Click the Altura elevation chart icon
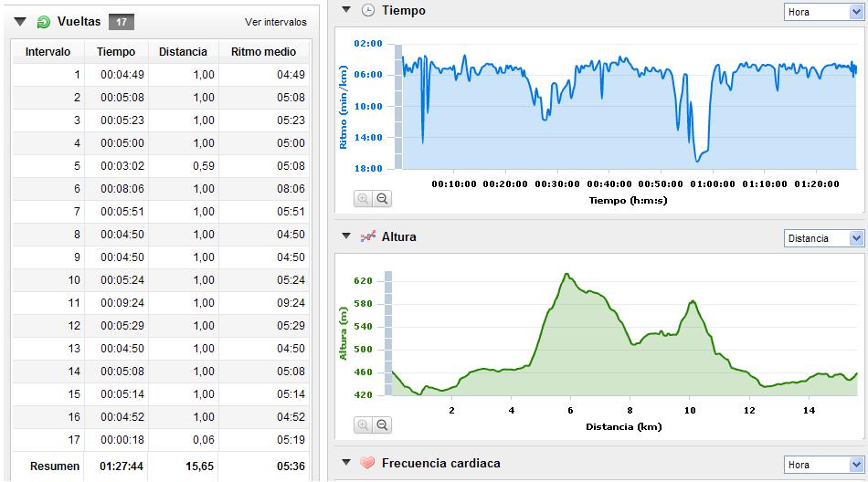 [x=367, y=236]
